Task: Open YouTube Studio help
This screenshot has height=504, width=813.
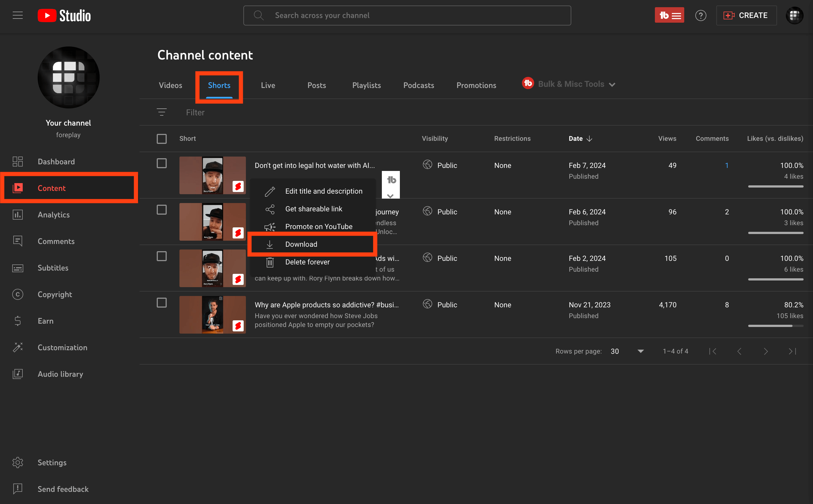Action: click(701, 15)
